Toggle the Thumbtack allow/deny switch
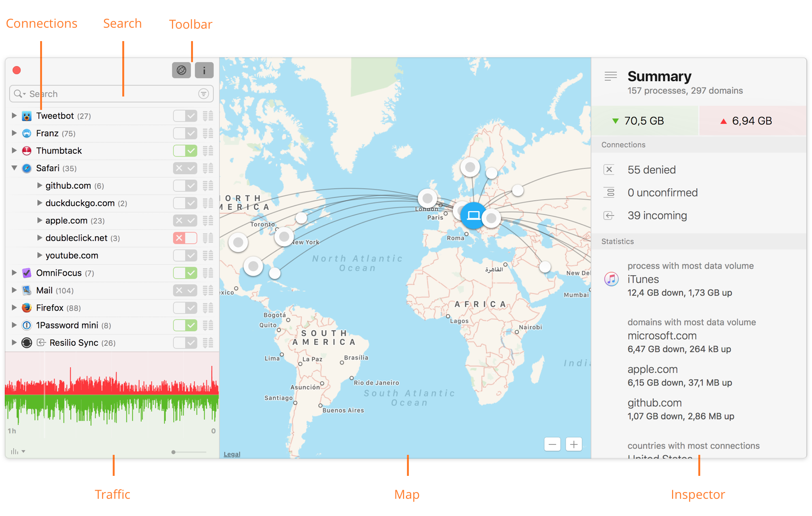812x516 pixels. pyautogui.click(x=185, y=151)
